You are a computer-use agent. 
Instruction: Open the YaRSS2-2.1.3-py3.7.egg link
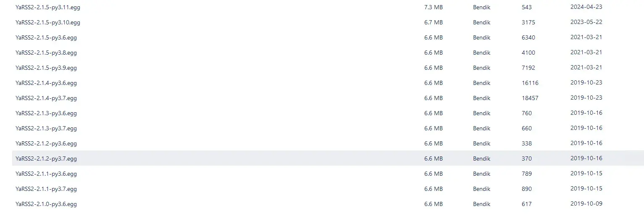[46, 128]
